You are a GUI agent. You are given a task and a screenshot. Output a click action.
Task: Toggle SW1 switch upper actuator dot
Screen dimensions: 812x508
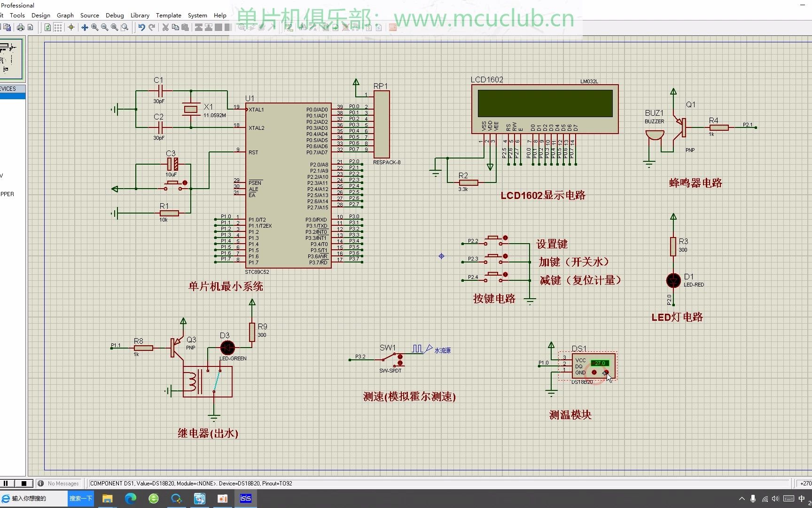tap(400, 357)
